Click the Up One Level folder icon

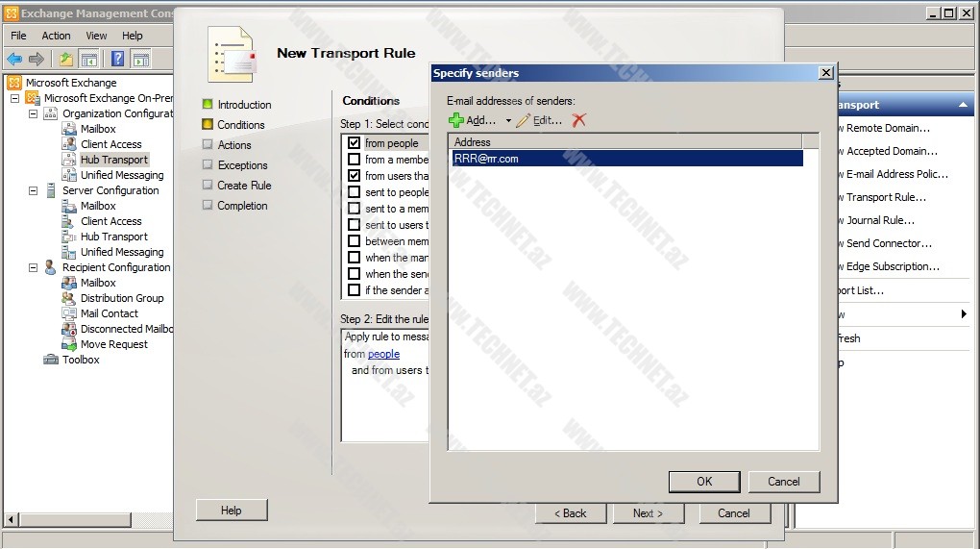click(65, 59)
